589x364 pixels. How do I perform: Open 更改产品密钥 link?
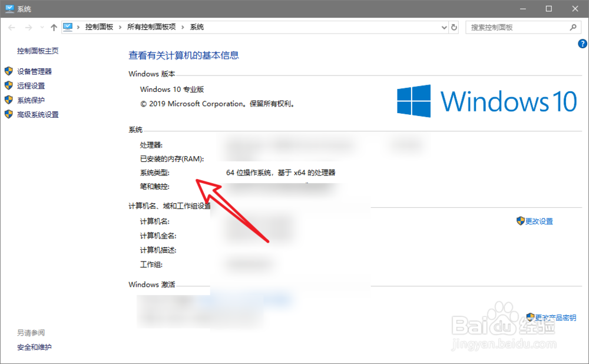555,318
